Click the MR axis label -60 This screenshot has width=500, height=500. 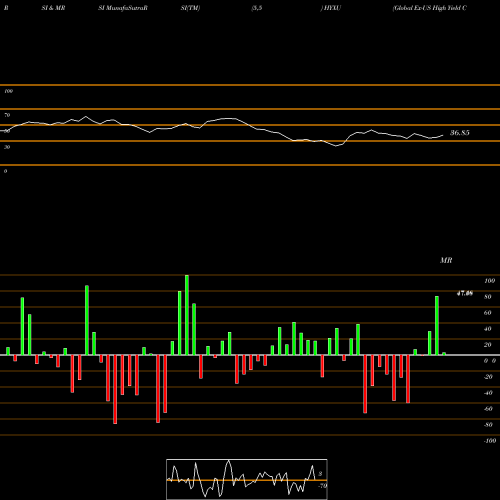(x=488, y=409)
